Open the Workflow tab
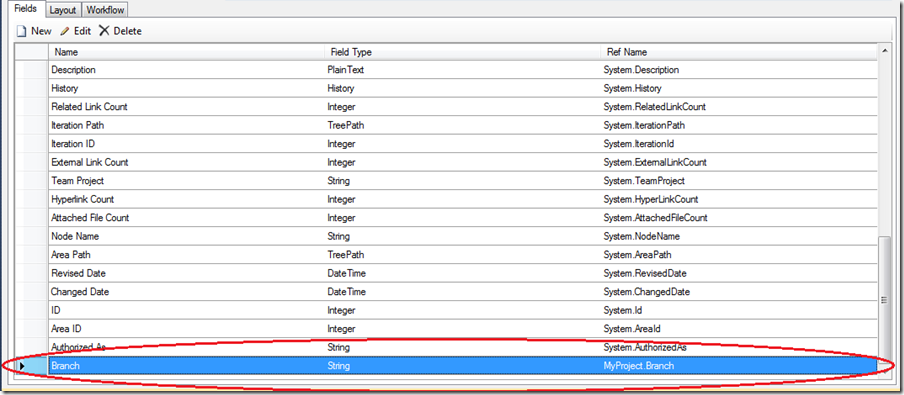The image size is (904, 395). point(105,10)
